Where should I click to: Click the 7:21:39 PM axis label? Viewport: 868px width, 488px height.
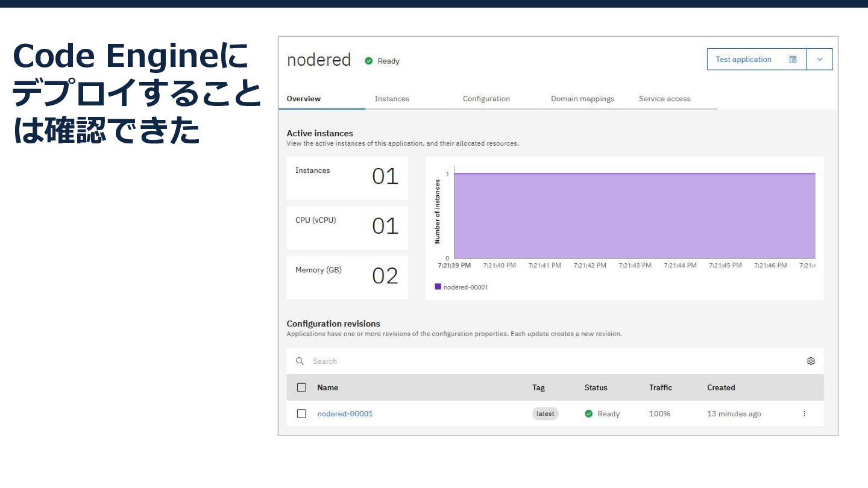454,266
